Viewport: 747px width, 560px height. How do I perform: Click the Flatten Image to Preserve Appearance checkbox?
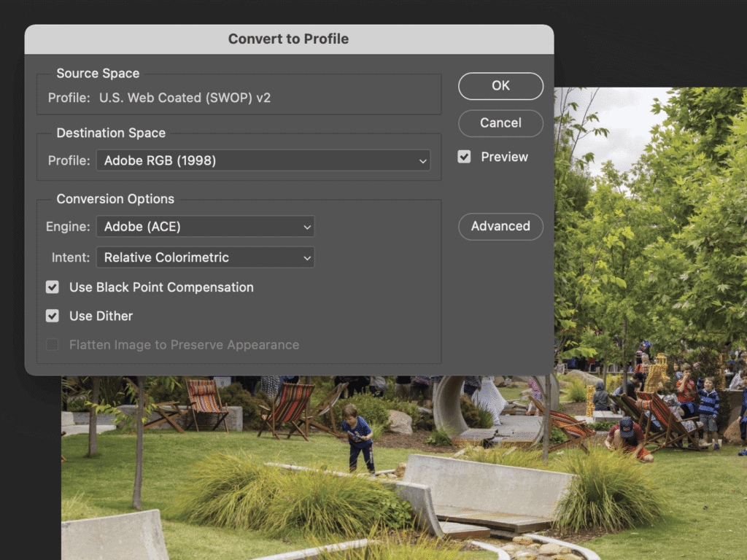(52, 344)
